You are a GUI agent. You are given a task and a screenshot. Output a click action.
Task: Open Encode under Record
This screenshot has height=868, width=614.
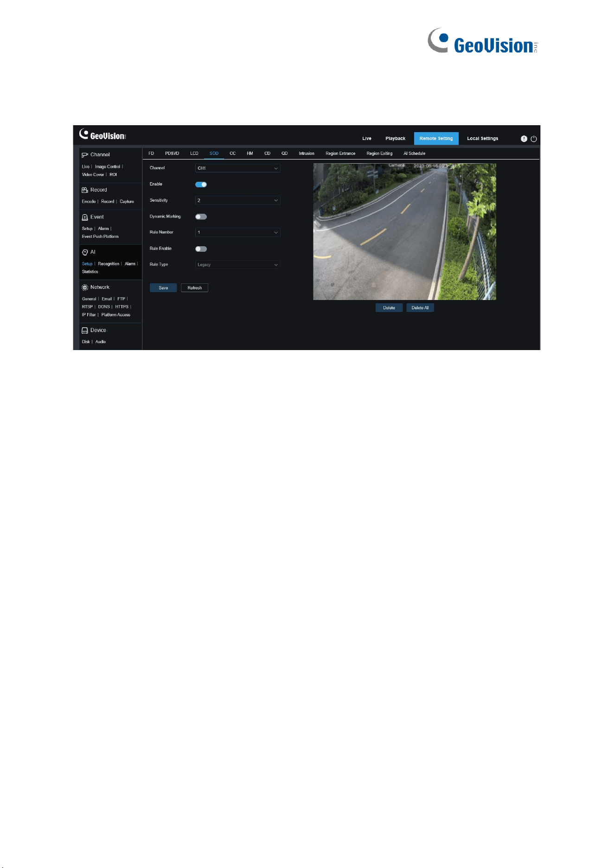89,202
